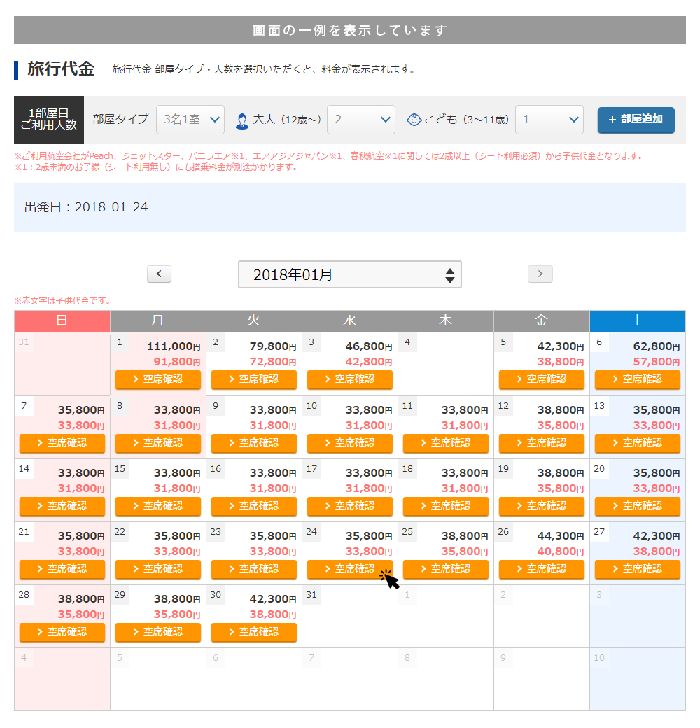
Task: Click the 日 Sunday column header
Action: pyautogui.click(x=62, y=321)
